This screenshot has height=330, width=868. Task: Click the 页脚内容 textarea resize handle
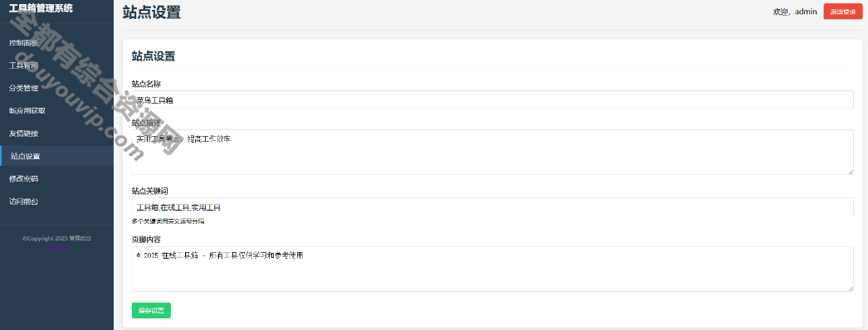pos(851,289)
